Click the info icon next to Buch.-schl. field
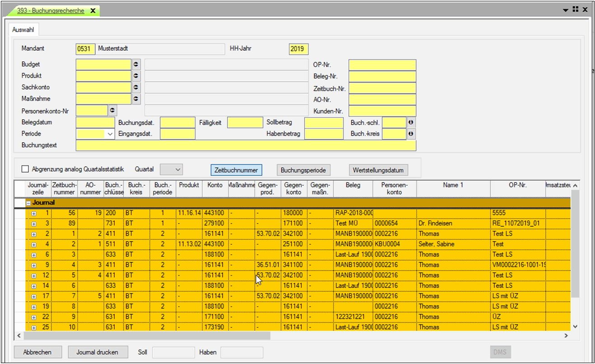 point(411,122)
